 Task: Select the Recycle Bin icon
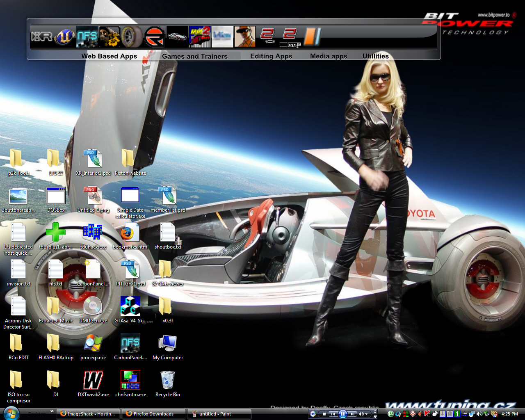[168, 384]
